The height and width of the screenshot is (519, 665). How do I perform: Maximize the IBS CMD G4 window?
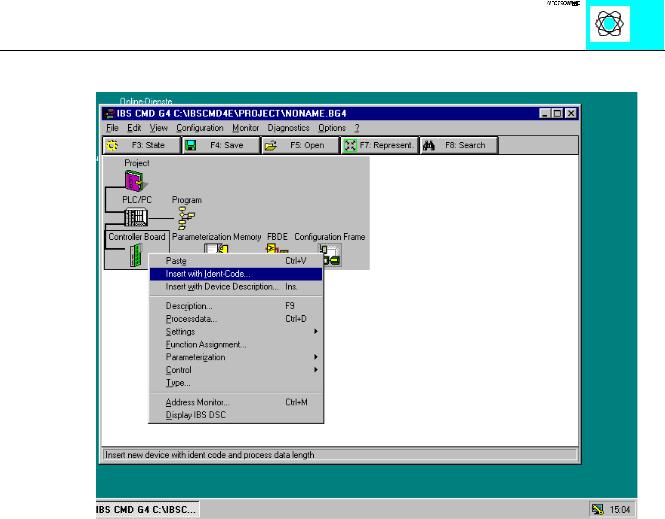tap(557, 113)
